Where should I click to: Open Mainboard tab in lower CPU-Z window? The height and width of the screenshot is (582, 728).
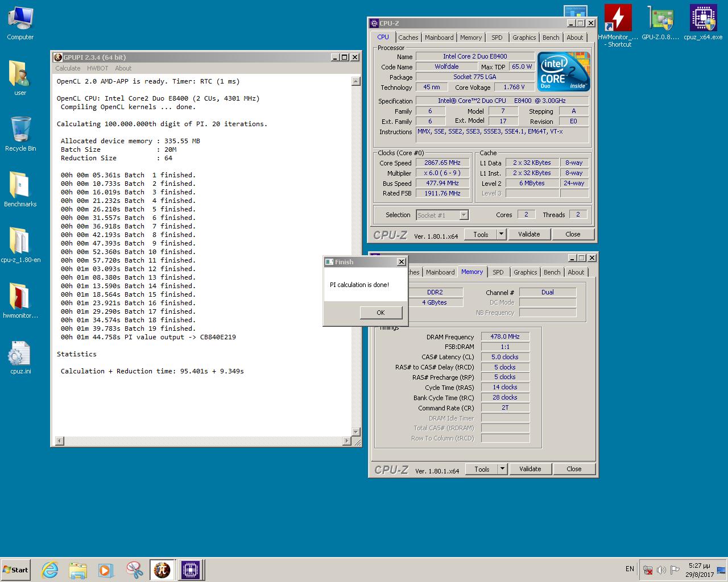[440, 272]
